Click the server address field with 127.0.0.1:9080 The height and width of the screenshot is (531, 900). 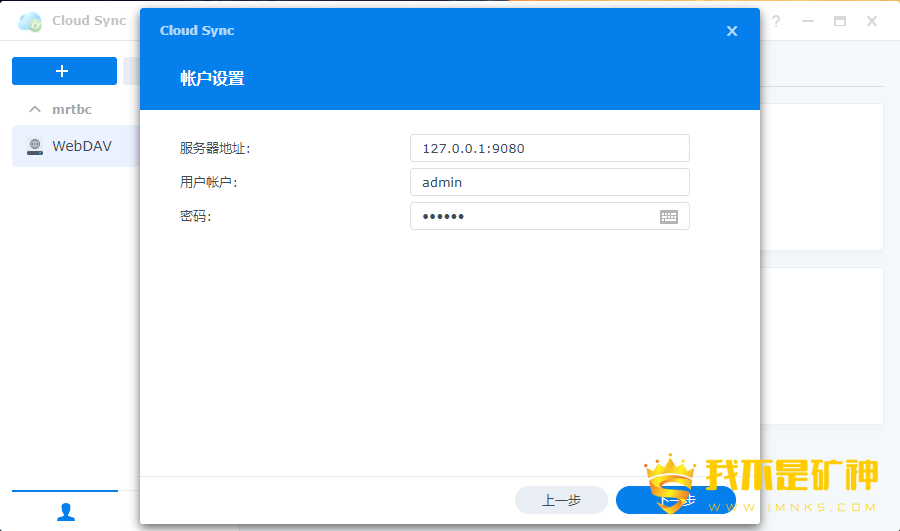[549, 148]
